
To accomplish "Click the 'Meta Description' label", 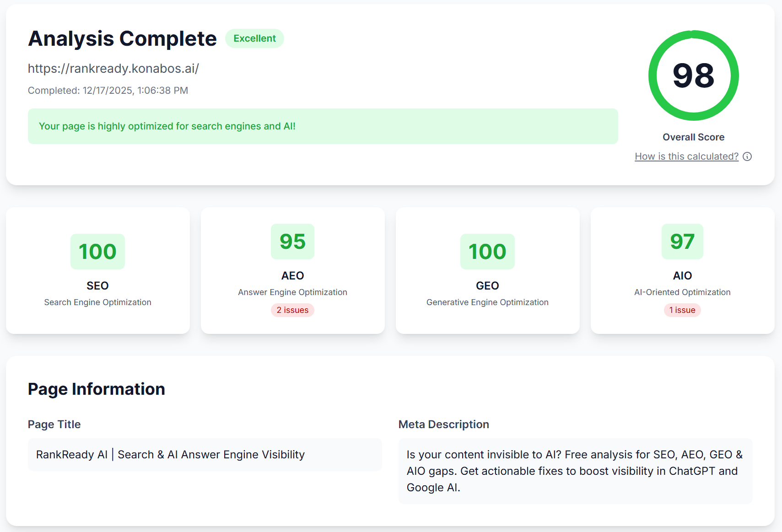I will (x=443, y=425).
